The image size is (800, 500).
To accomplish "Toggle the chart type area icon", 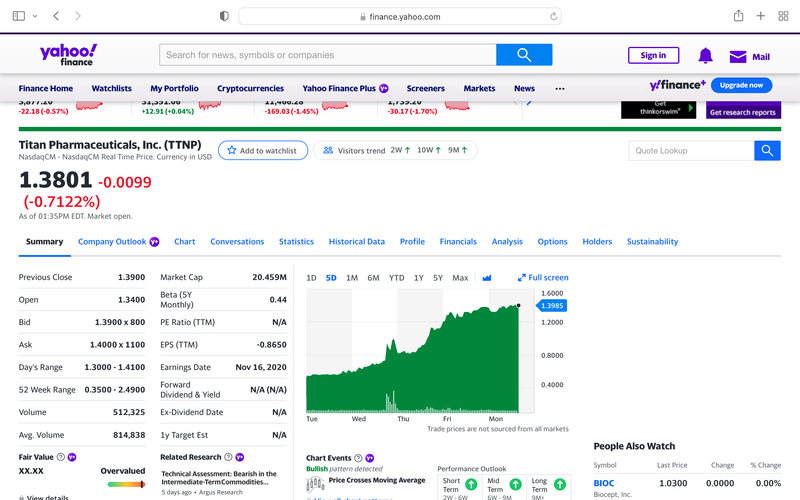I will (487, 278).
